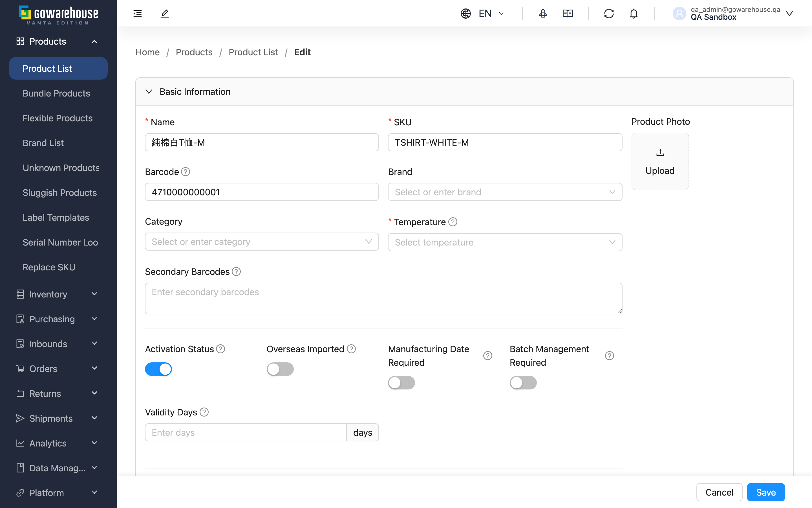Click the Overseas Imported help icon

(x=351, y=349)
